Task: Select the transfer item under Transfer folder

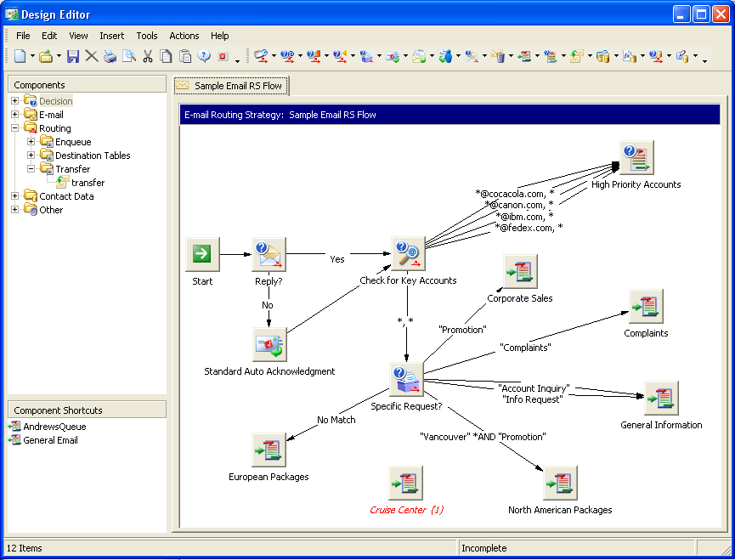Action: tap(88, 183)
